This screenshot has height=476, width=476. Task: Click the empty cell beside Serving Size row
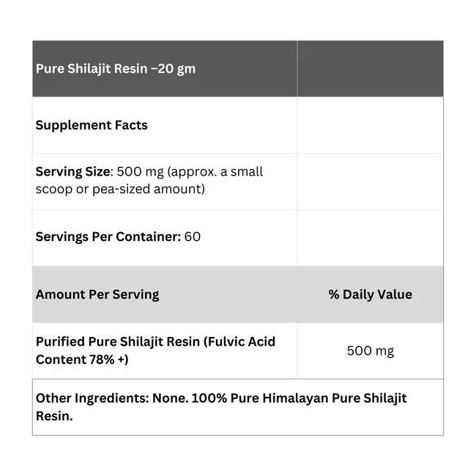coord(371,182)
